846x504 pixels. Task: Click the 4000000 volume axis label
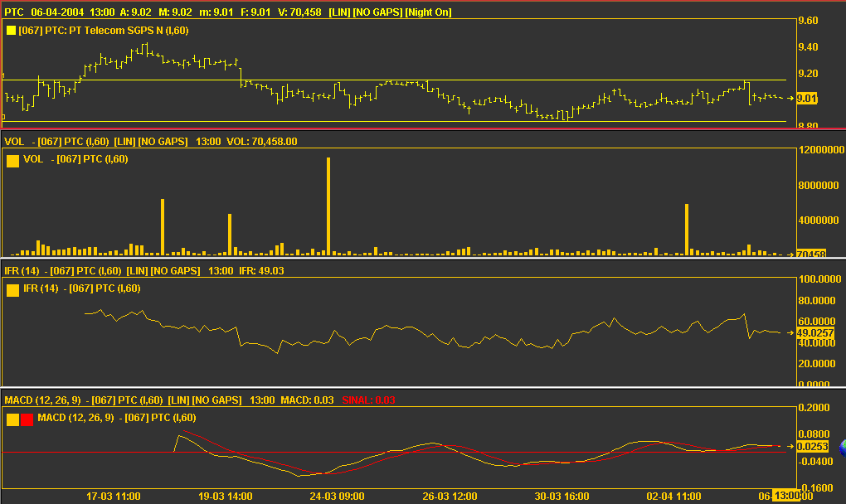[819, 220]
